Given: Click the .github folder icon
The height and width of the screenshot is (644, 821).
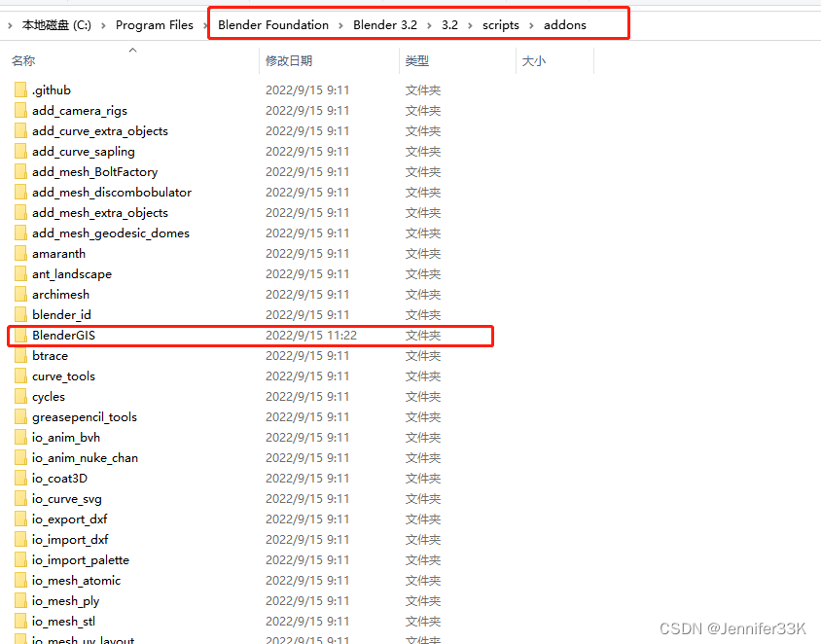Looking at the screenshot, I should (x=20, y=90).
